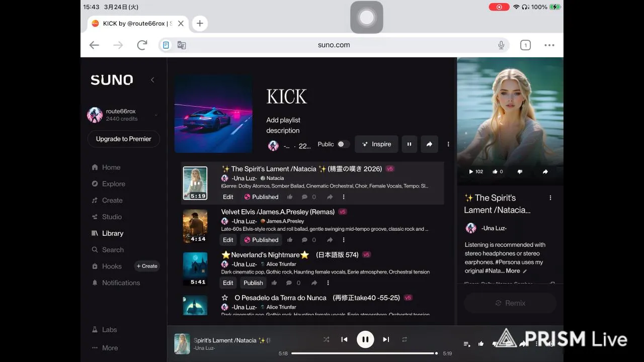644x362 pixels.
Task: Close the KICK by @route66rox tab
Action: click(181, 23)
